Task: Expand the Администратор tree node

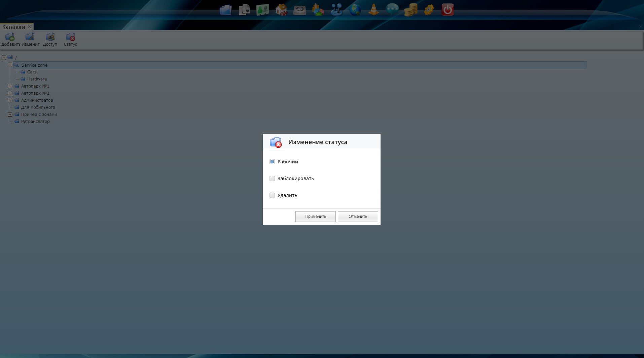Action: click(x=10, y=100)
